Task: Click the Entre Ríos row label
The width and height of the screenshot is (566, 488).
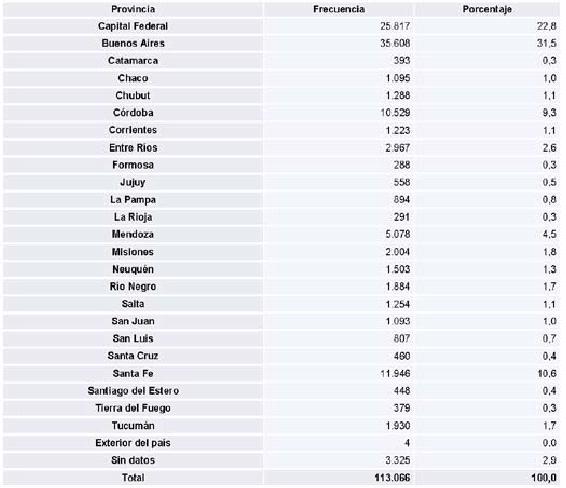Action: (x=133, y=148)
